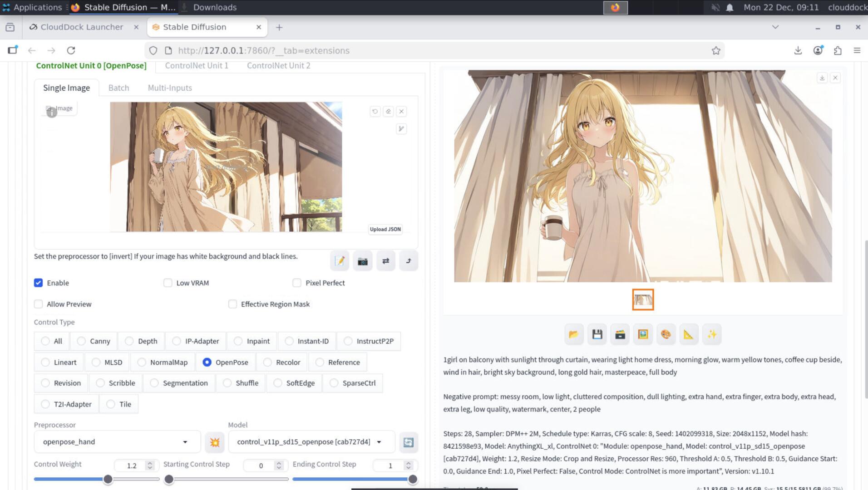This screenshot has width=868, height=490.
Task: Click the webcam camera icon
Action: pyautogui.click(x=362, y=261)
